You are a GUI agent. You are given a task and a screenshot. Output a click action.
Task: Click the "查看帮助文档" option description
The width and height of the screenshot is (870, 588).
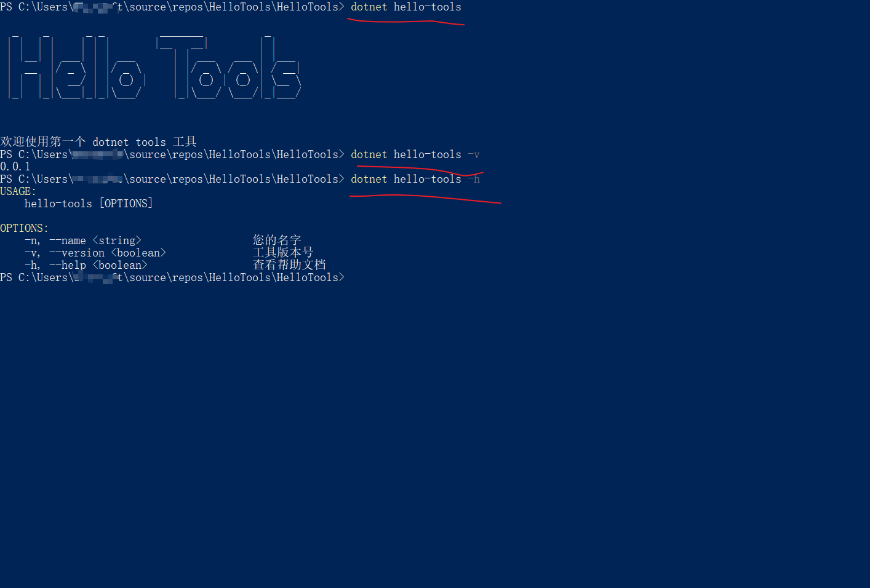pos(289,264)
